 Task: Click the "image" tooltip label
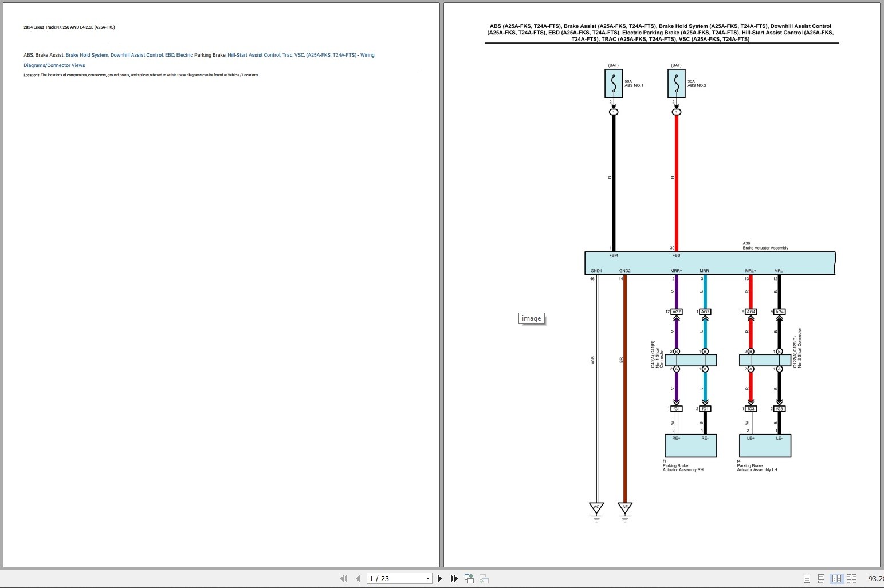point(531,318)
